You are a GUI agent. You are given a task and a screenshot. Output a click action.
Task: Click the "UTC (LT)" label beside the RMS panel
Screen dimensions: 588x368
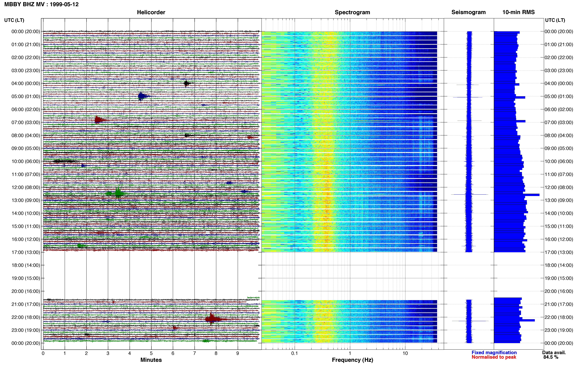point(555,20)
